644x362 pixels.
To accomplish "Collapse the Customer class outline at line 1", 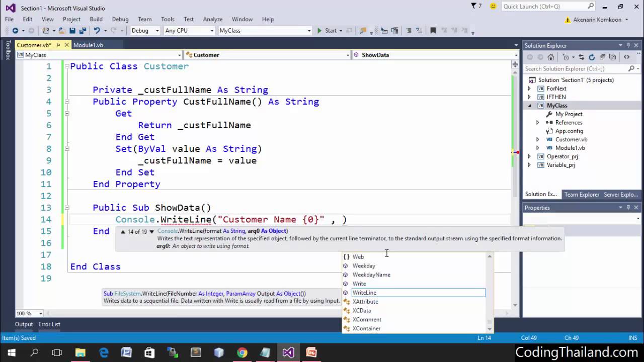I will click(66, 66).
